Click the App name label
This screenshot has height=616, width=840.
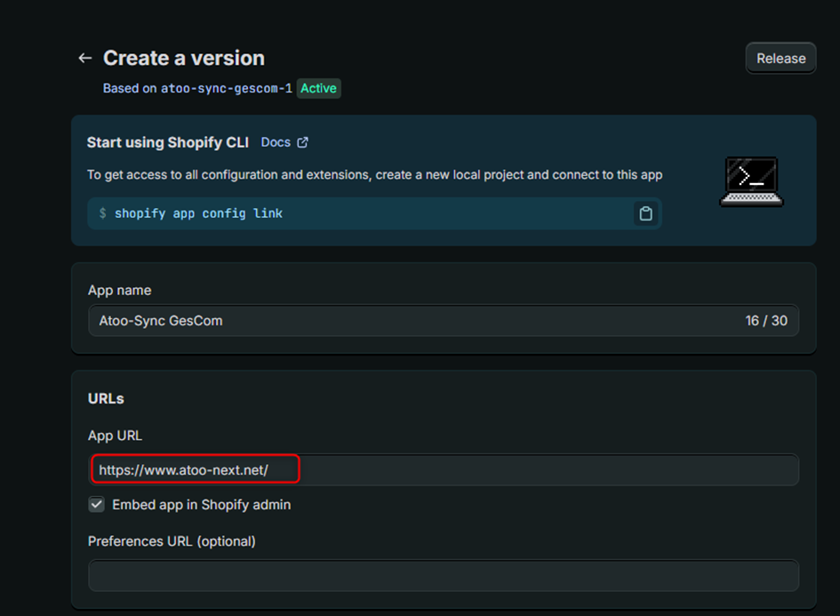(119, 291)
